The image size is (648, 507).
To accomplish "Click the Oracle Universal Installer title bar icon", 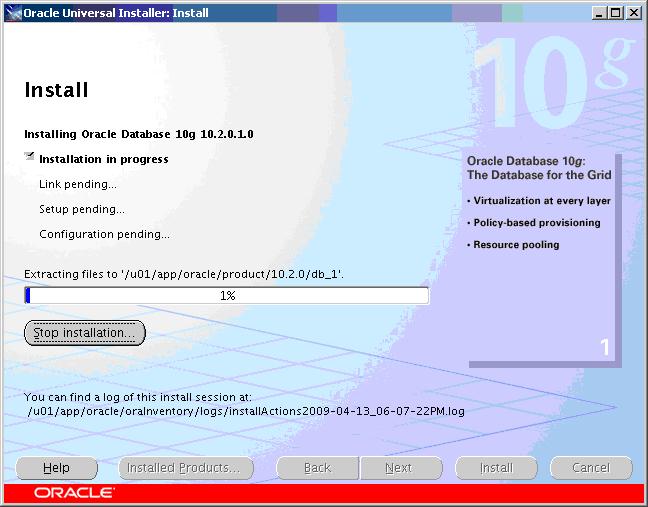I will (x=14, y=13).
